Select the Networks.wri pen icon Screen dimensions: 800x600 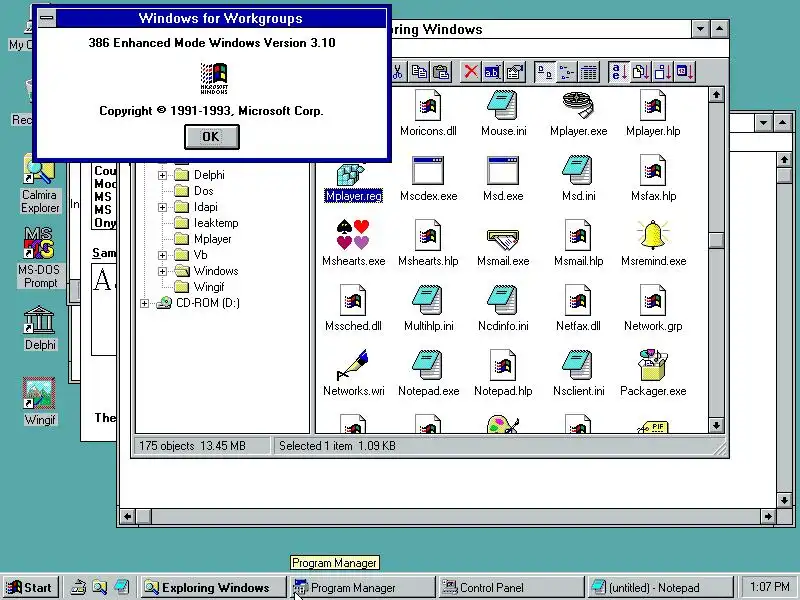point(353,365)
